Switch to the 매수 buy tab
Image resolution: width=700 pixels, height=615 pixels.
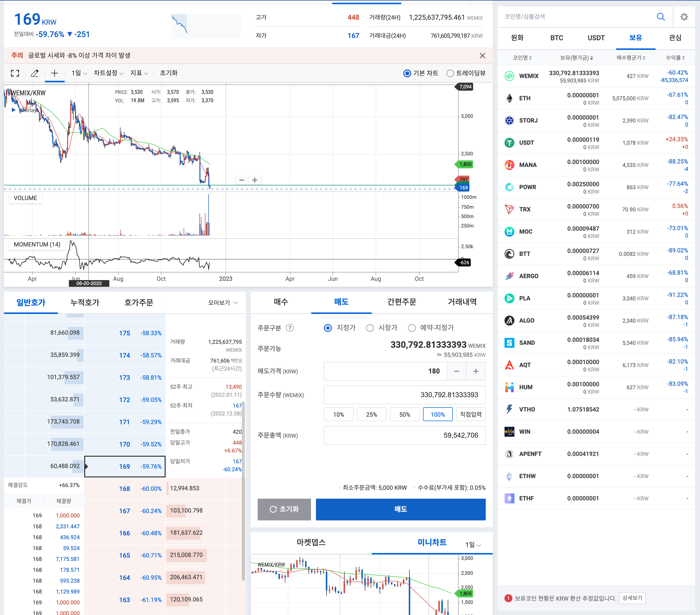281,302
